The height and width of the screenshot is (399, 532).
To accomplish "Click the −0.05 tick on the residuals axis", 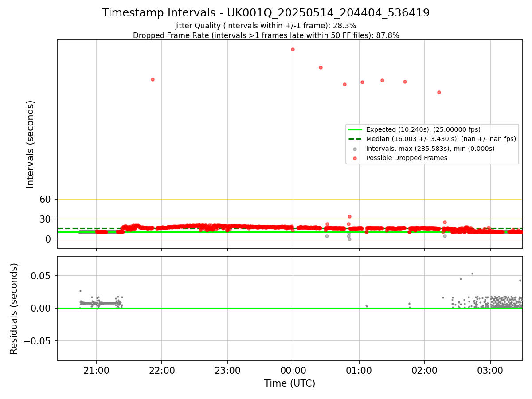I will 38,341.
